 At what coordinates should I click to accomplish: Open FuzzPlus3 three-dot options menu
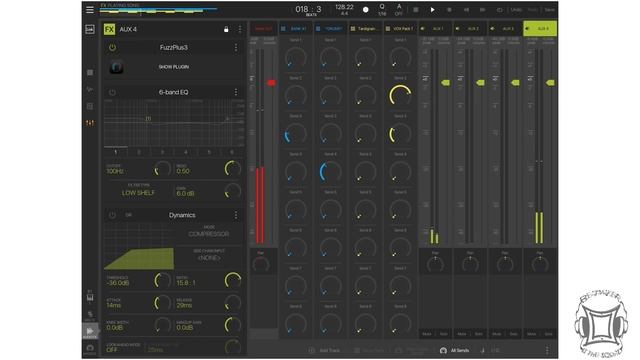click(x=236, y=48)
